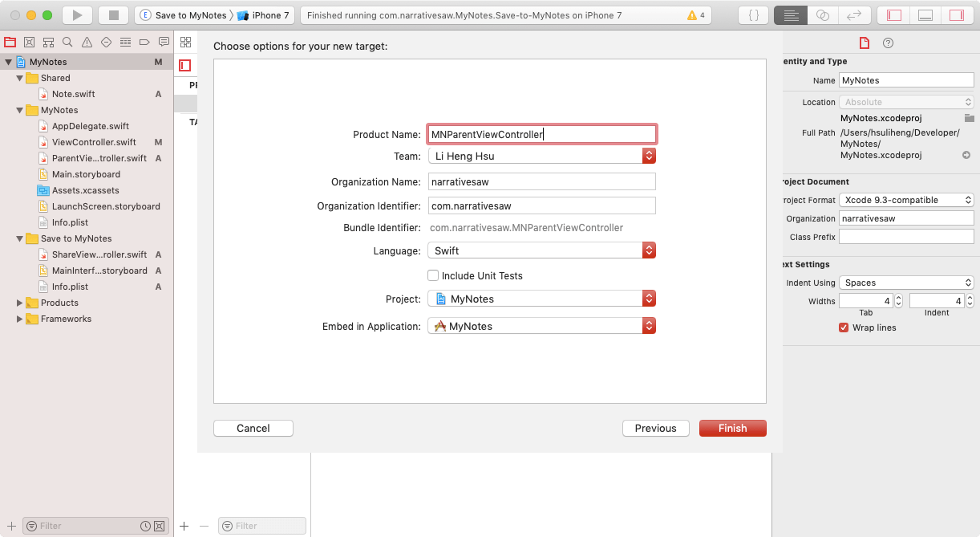Open the Project Format dropdown
Screen dimensions: 980x537
906,200
